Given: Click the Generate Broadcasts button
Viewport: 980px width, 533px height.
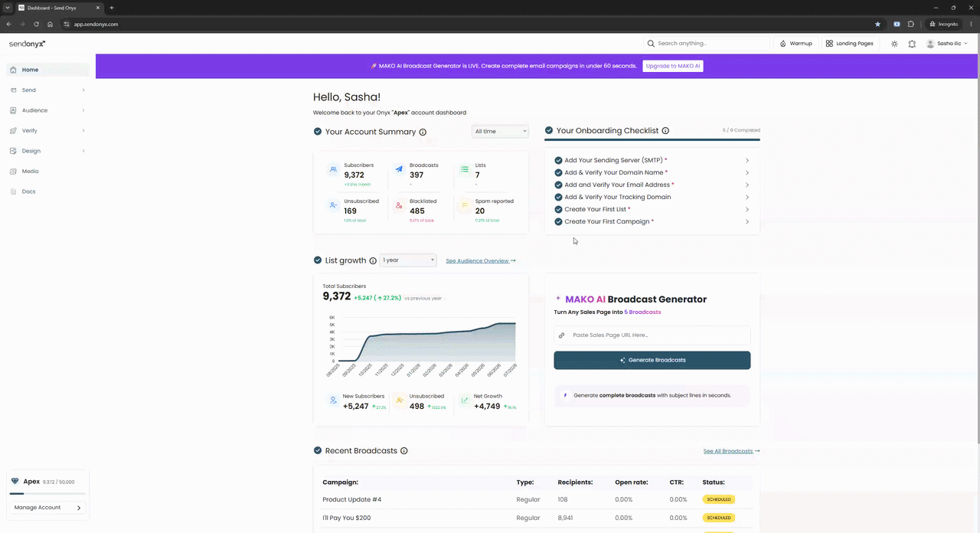Looking at the screenshot, I should tap(652, 360).
